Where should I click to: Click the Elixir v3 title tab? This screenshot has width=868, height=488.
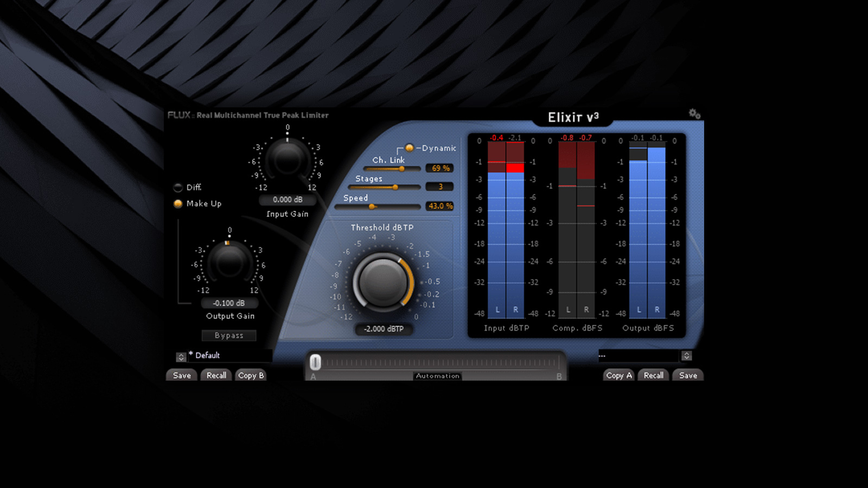coord(573,117)
